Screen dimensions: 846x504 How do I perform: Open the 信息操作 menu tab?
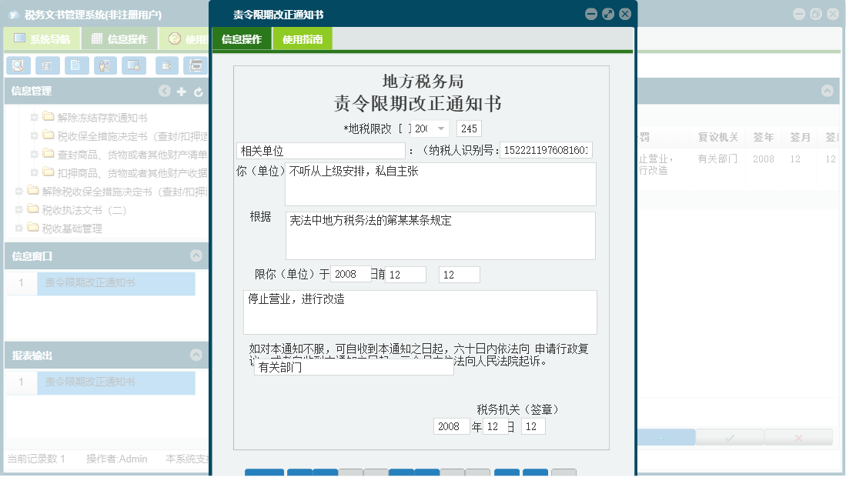pos(241,38)
